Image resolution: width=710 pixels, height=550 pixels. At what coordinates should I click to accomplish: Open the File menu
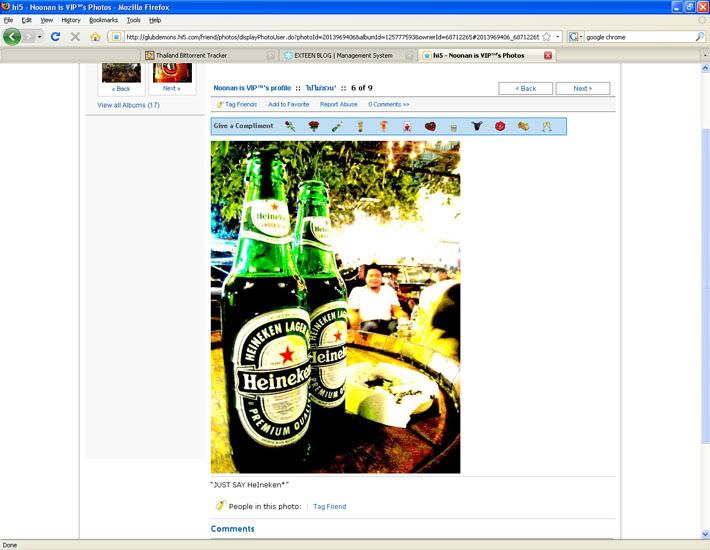point(8,20)
